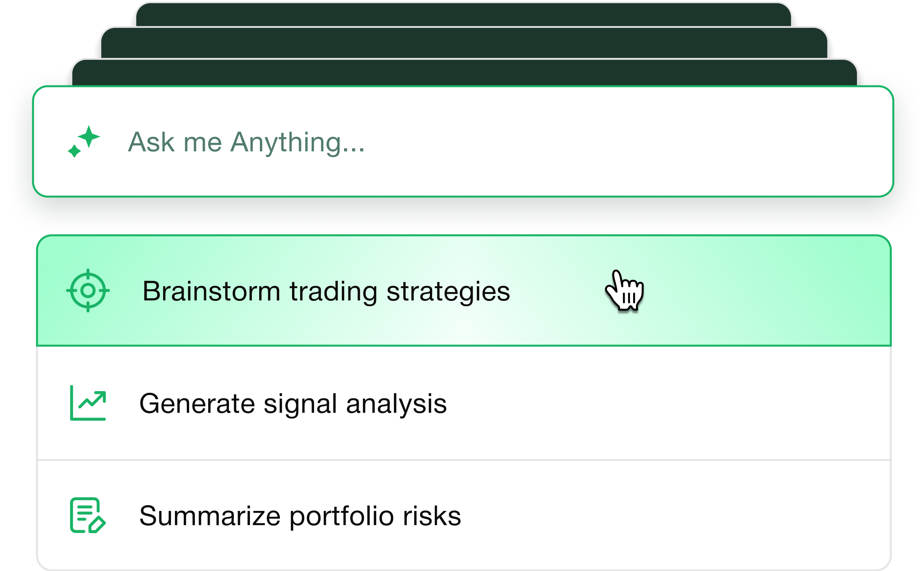Click the "Ask me Anything..." placeholder text
Image resolution: width=924 pixels, height=571 pixels.
(246, 142)
